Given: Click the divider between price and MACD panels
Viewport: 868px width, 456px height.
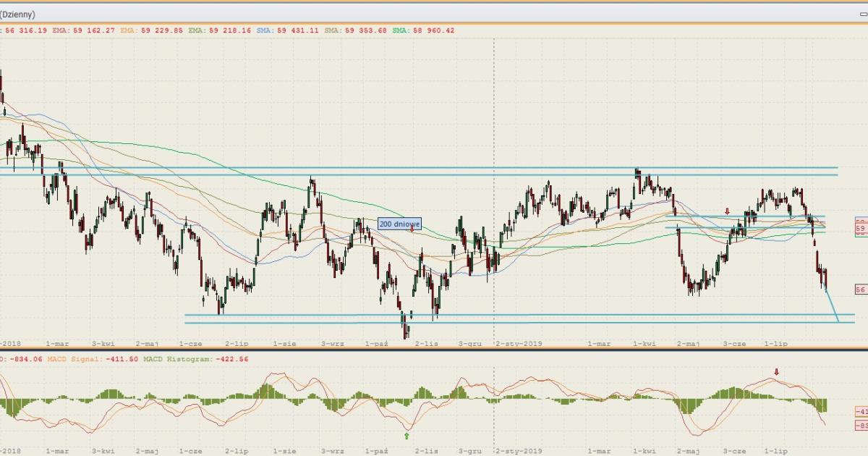Looking at the screenshot, I should (434, 350).
